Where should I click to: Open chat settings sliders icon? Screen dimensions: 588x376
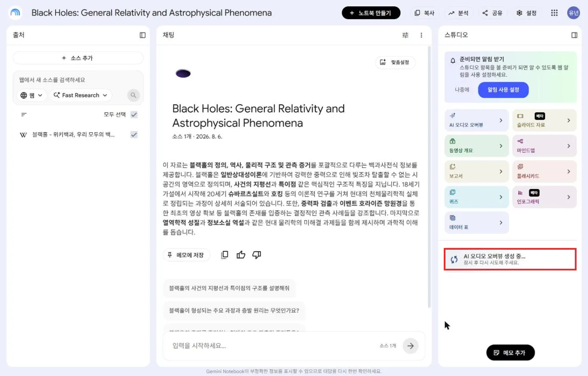coord(405,35)
